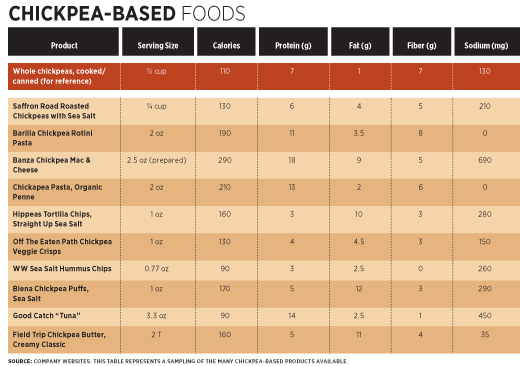Screen dimensions: 520x366
Task: Click WW Sea Salt Hummus Chips label
Action: pos(62,269)
